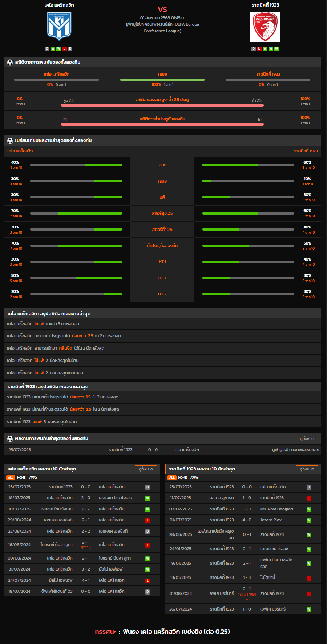Click L badge on Radnički 13/01/2025 row
Image resolution: width=327 pixels, height=644 pixels.
pyautogui.click(x=309, y=578)
